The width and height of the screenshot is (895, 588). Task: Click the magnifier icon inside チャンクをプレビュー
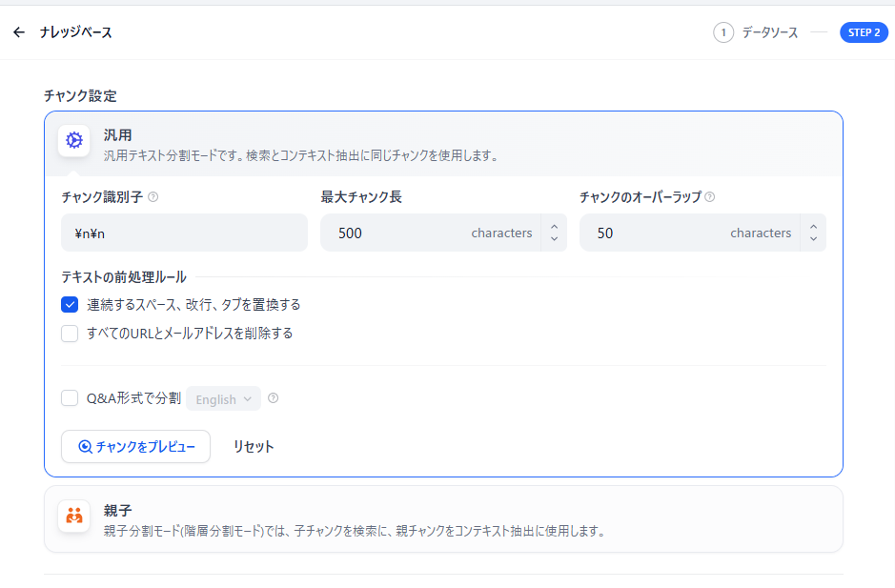85,446
